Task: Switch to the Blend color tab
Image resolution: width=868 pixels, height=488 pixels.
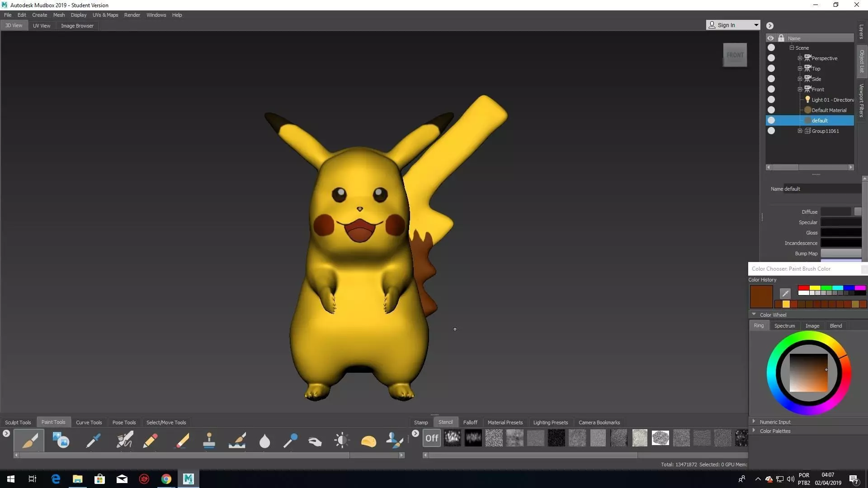Action: pyautogui.click(x=836, y=326)
